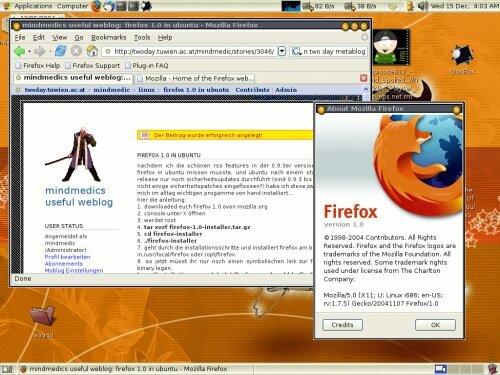Click the grey Forward arrow button
This screenshot has height=375, width=500.
[x=40, y=51]
